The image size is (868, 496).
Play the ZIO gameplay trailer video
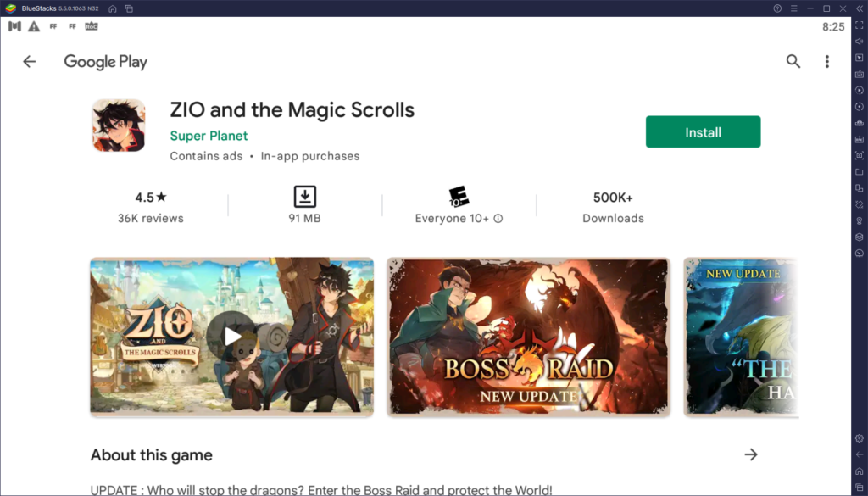pyautogui.click(x=232, y=337)
